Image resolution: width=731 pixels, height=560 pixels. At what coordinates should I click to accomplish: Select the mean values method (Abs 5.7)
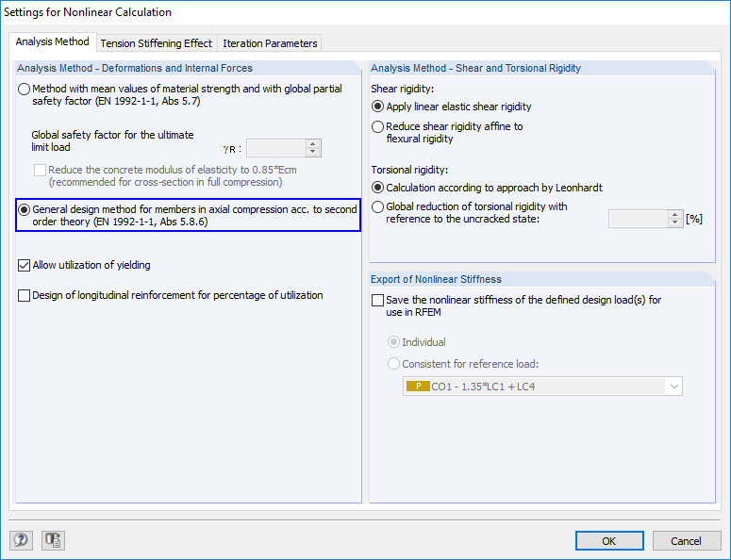(25, 90)
